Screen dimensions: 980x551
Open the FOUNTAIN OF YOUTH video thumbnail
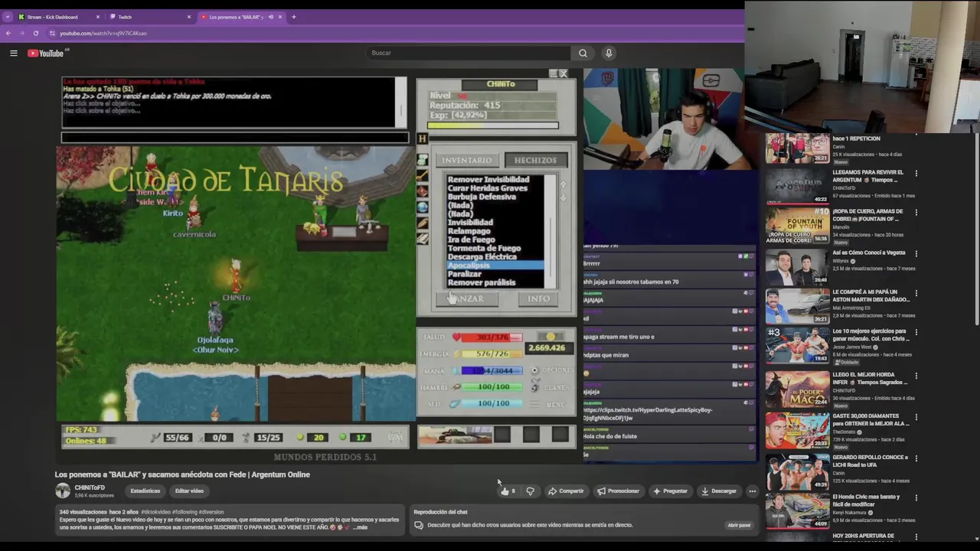797,225
